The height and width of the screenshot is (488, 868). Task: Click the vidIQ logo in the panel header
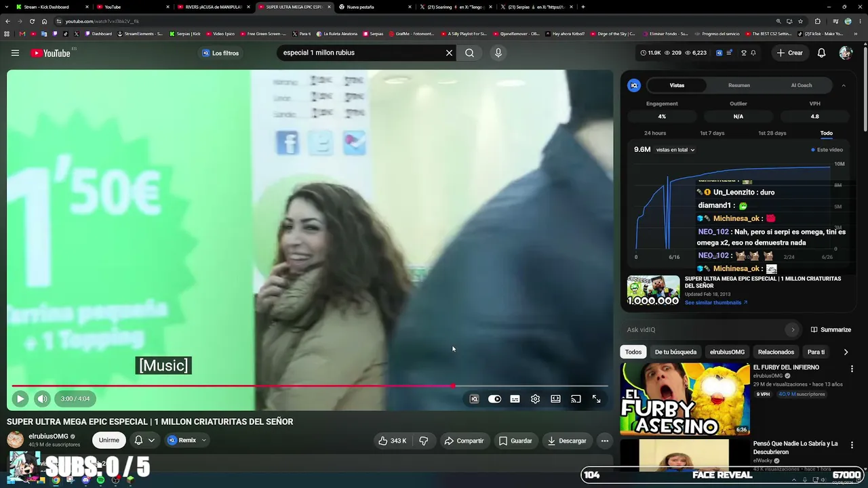(634, 85)
